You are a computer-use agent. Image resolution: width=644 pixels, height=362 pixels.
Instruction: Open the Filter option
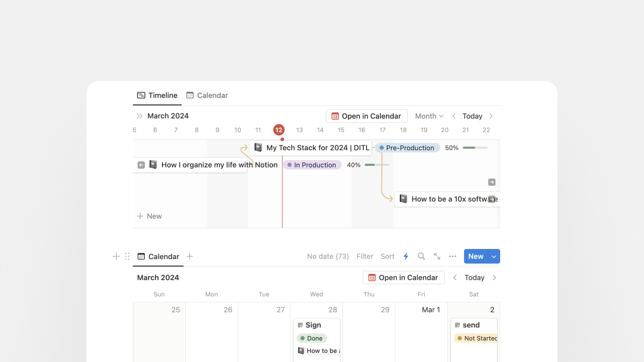365,256
